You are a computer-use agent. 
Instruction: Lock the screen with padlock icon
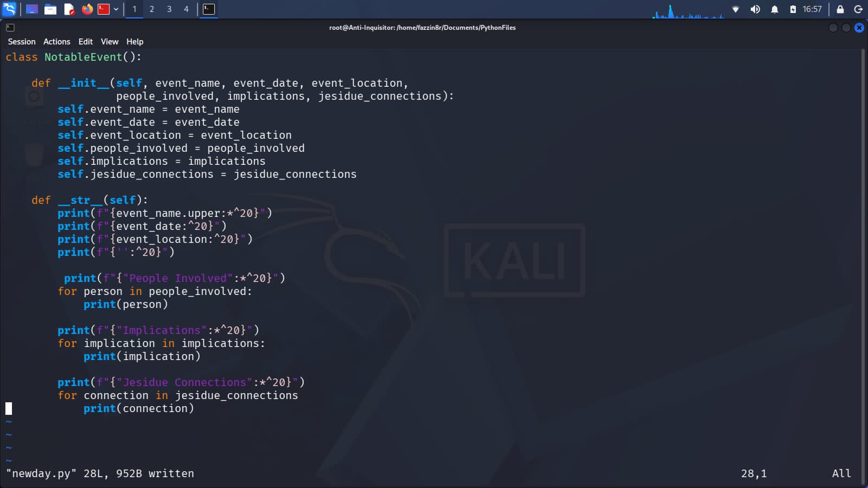pyautogui.click(x=840, y=9)
